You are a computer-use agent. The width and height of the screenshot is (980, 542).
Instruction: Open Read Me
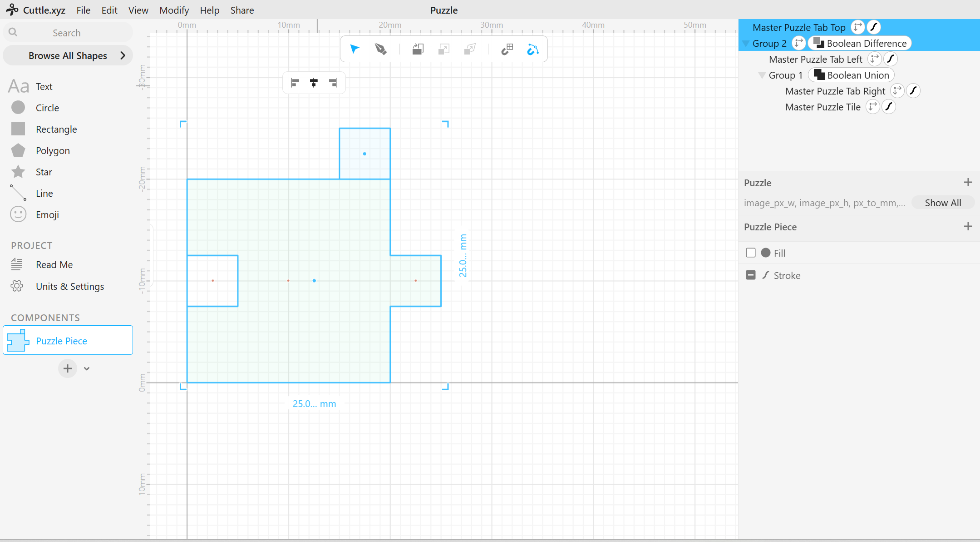pyautogui.click(x=42, y=264)
